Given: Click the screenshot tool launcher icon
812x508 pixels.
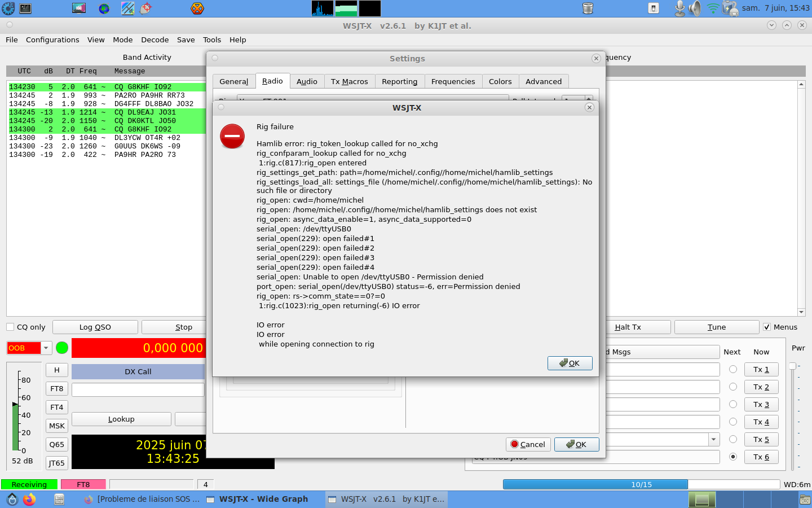Looking at the screenshot, I should pyautogui.click(x=79, y=8).
